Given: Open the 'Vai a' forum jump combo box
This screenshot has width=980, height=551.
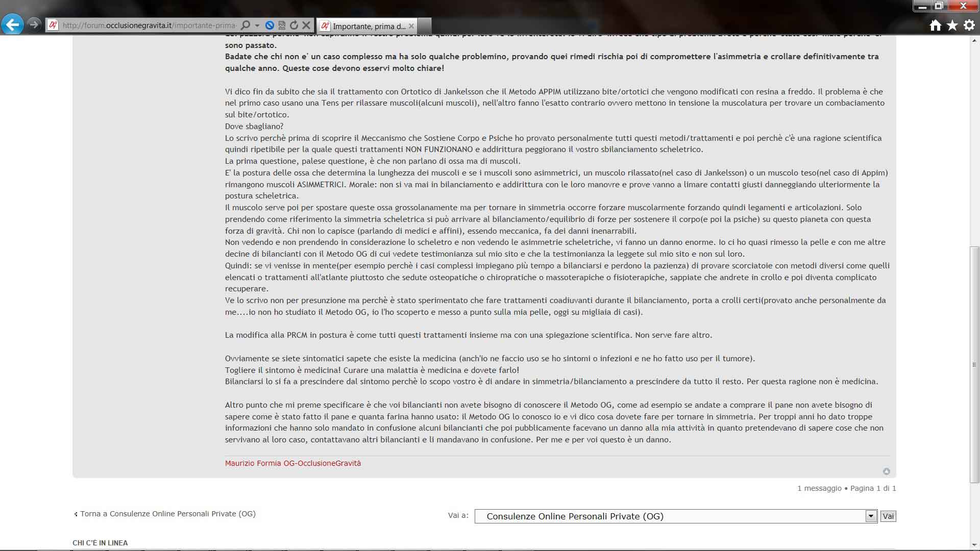Looking at the screenshot, I should point(676,516).
